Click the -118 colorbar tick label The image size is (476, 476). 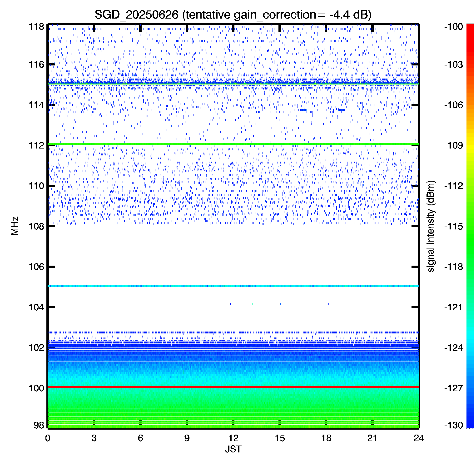454,267
